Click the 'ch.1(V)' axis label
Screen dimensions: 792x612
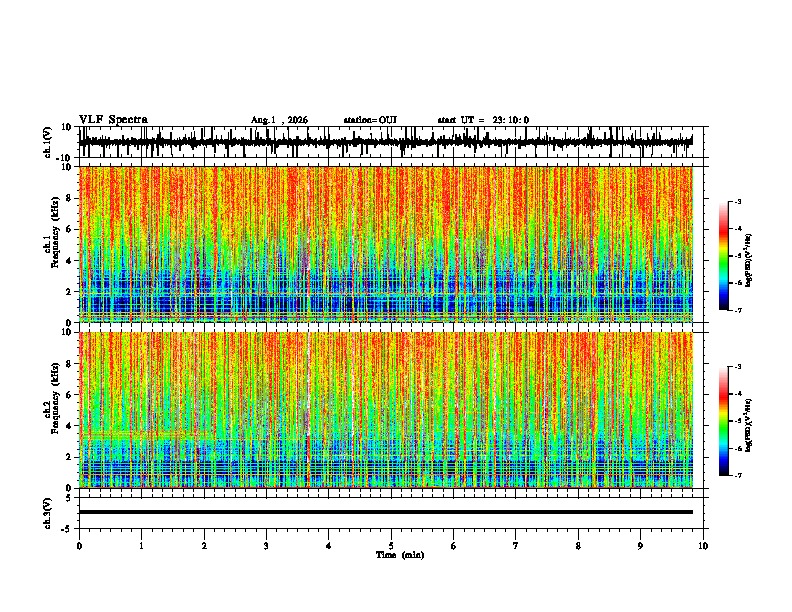pos(48,142)
